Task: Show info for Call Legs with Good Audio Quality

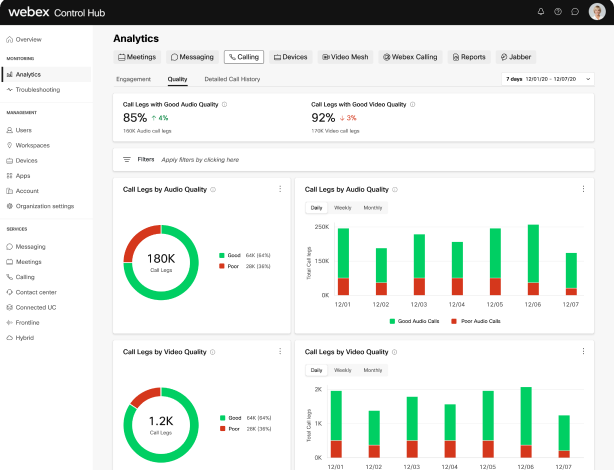Action: (x=225, y=105)
